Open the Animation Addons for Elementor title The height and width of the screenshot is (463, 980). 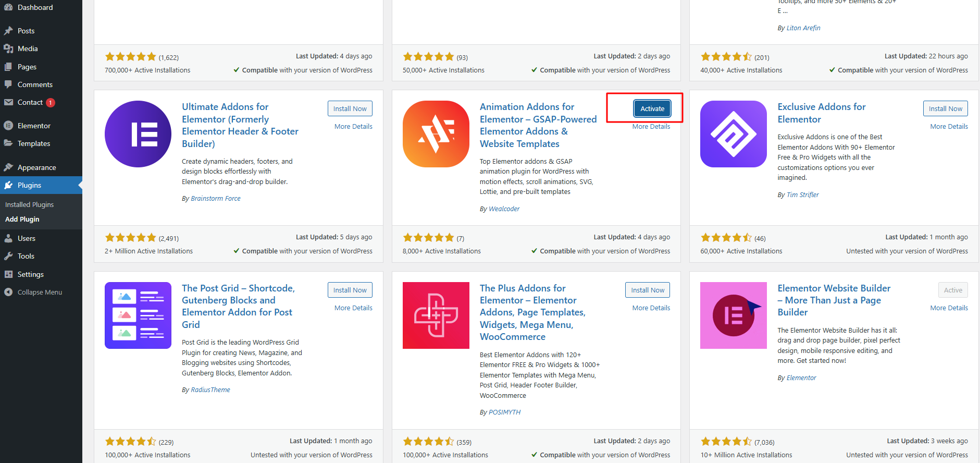pos(538,125)
